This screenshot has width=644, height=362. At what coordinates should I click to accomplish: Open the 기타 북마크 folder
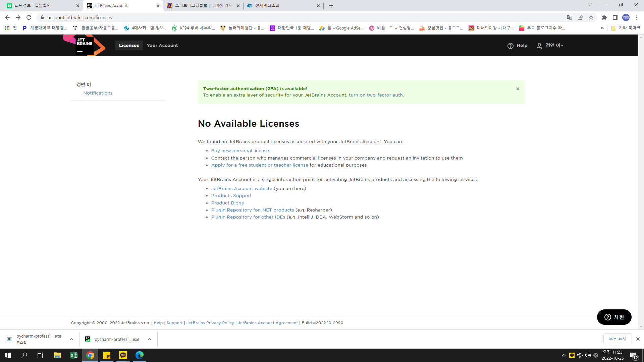pos(626,28)
